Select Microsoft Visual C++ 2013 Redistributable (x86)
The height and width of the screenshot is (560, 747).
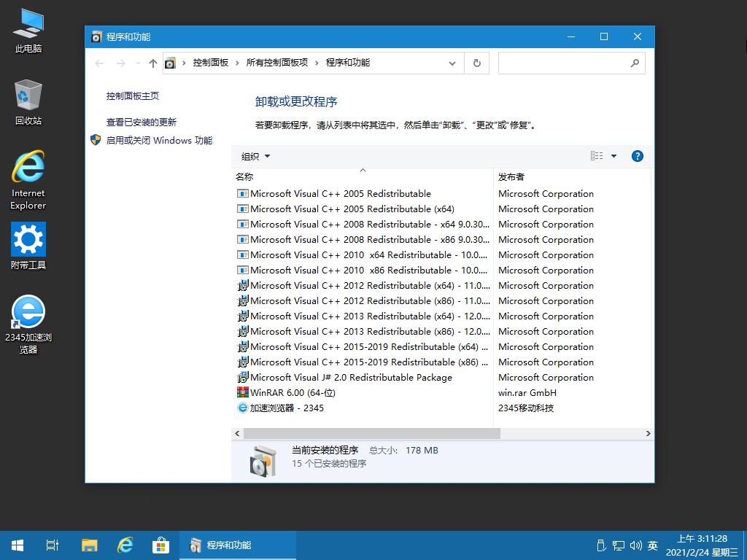tap(363, 331)
